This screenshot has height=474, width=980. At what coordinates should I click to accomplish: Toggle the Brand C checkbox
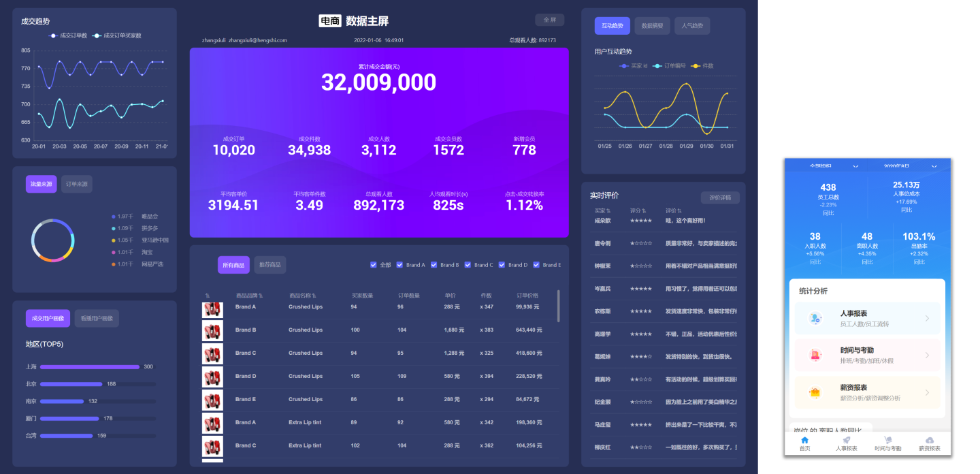(x=468, y=265)
